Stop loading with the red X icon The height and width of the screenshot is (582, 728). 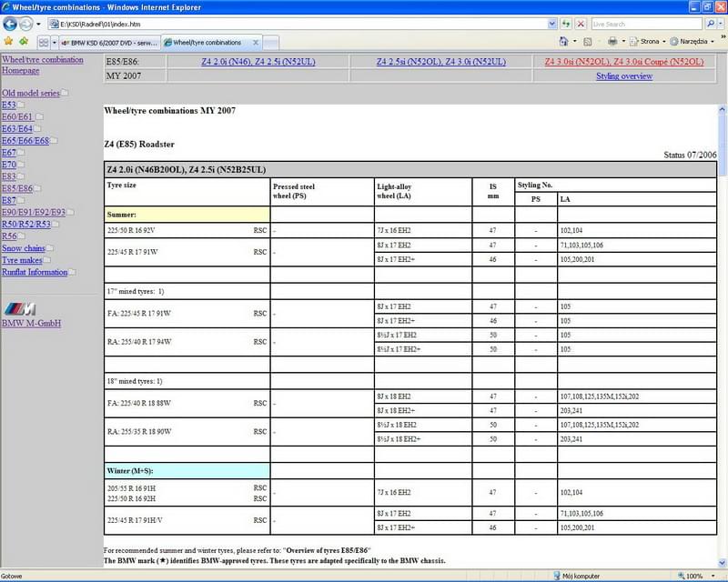581,24
